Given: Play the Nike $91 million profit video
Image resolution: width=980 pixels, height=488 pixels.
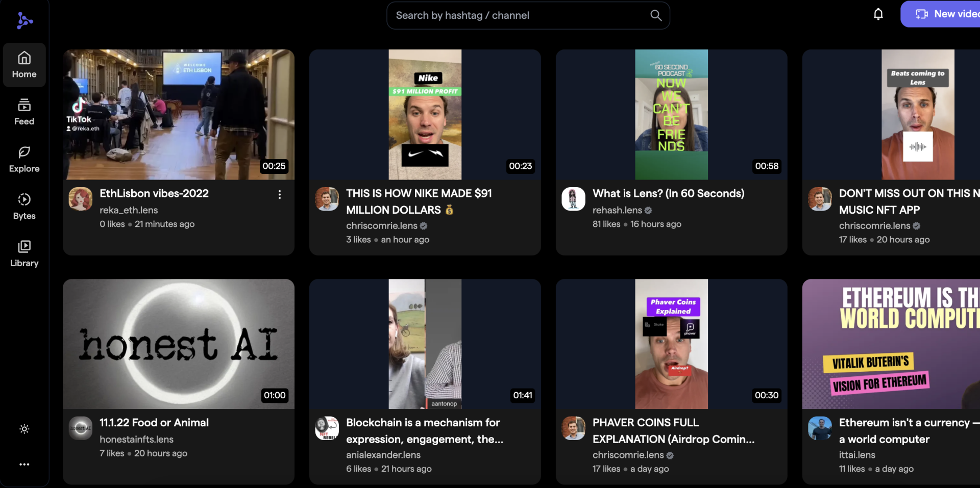Looking at the screenshot, I should click(x=425, y=114).
